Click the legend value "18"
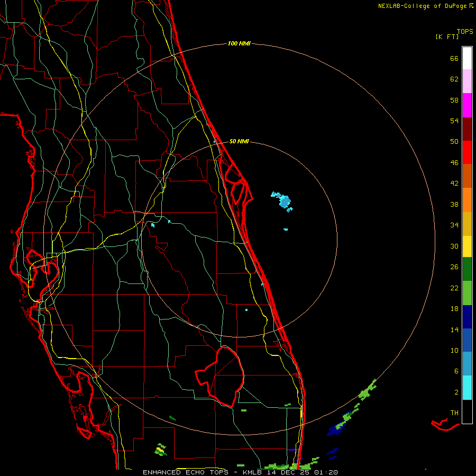Image resolution: width=476 pixels, height=476 pixels. pyautogui.click(x=454, y=309)
